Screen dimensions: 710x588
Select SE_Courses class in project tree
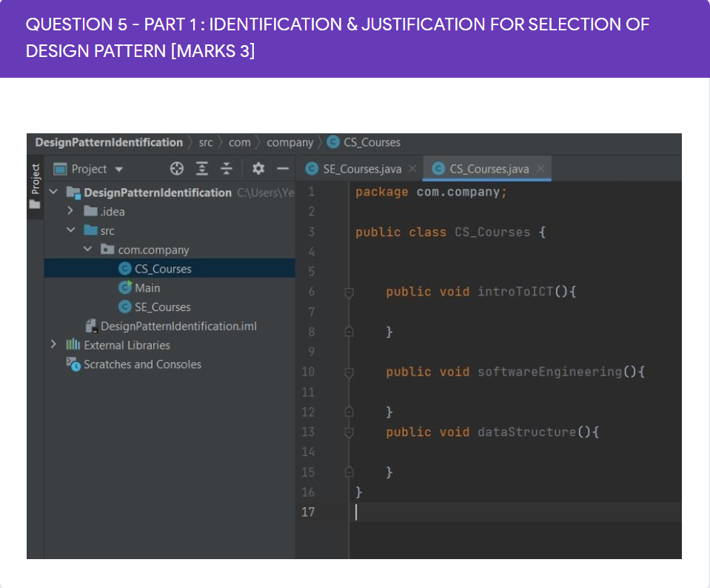pyautogui.click(x=163, y=307)
